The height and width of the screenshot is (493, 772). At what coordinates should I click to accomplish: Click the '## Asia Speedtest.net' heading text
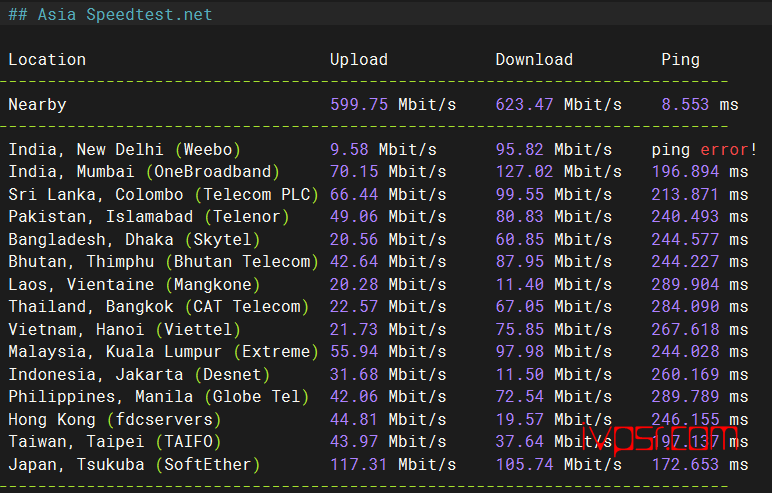pyautogui.click(x=110, y=14)
